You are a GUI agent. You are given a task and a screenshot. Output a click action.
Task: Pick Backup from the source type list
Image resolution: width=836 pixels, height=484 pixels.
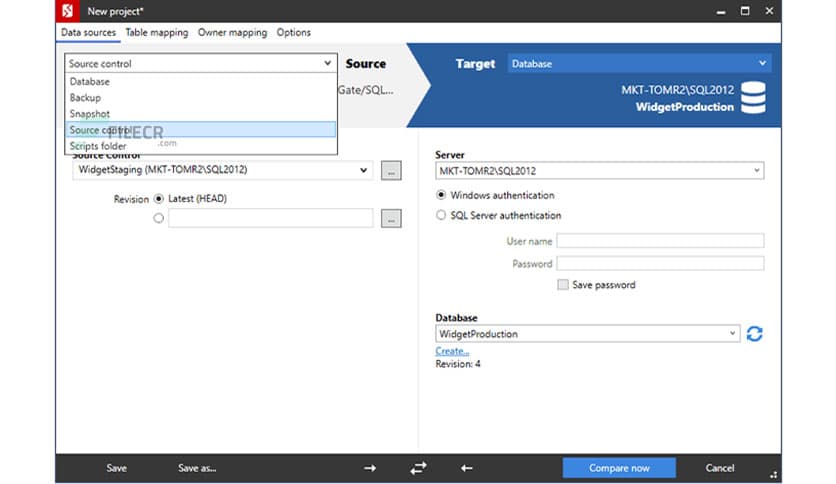click(200, 98)
